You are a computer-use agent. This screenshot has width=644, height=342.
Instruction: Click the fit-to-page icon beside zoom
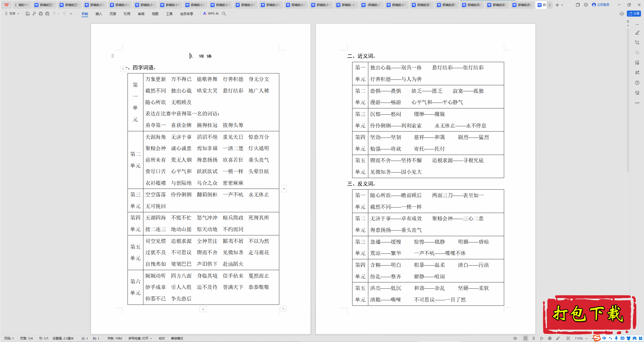point(568,338)
